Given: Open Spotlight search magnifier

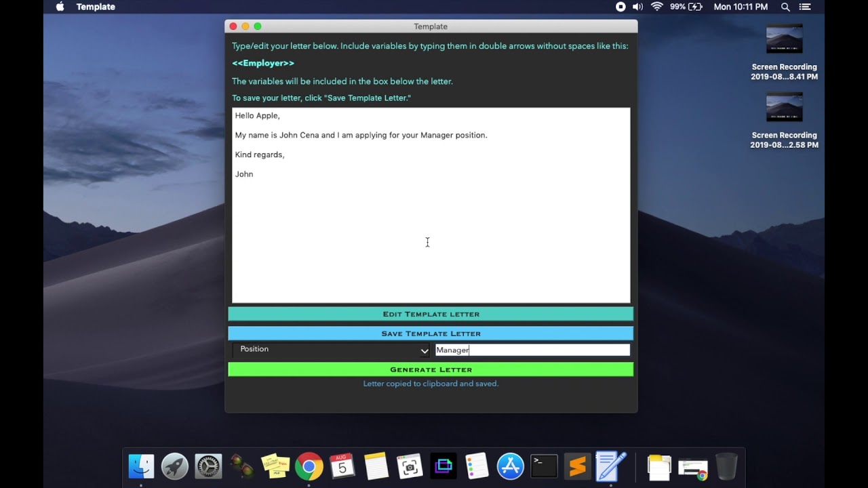Looking at the screenshot, I should coord(785,7).
